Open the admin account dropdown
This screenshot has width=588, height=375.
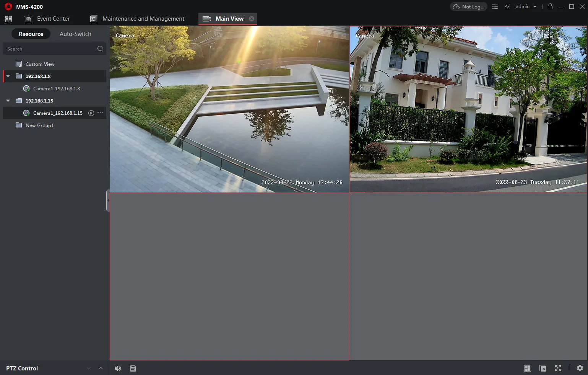coord(526,7)
